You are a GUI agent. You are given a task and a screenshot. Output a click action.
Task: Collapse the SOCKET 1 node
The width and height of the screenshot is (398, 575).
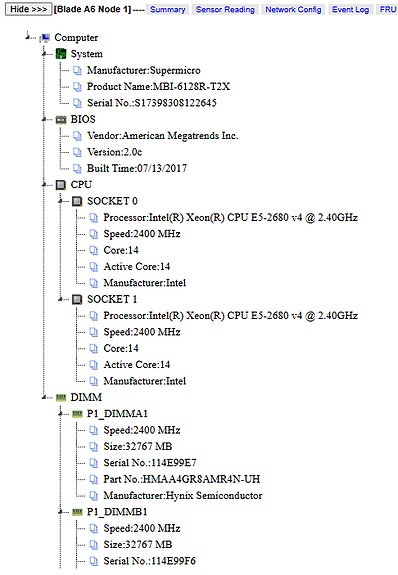click(61, 299)
